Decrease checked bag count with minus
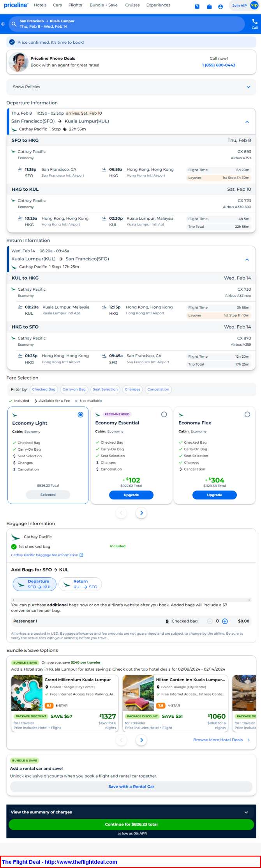Screen dimensions: 261x868 click(x=210, y=621)
